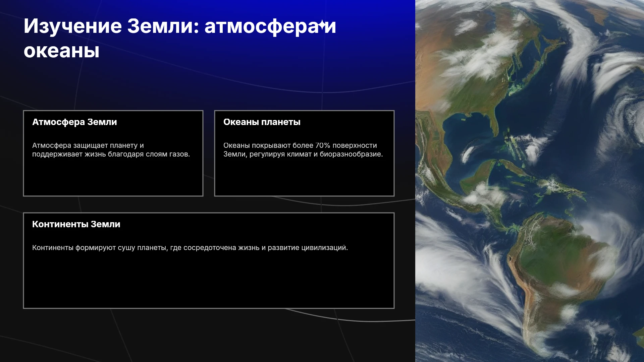Click the '70%' figure in the oceans text
Viewport: 644px width, 362px height.
click(x=323, y=145)
